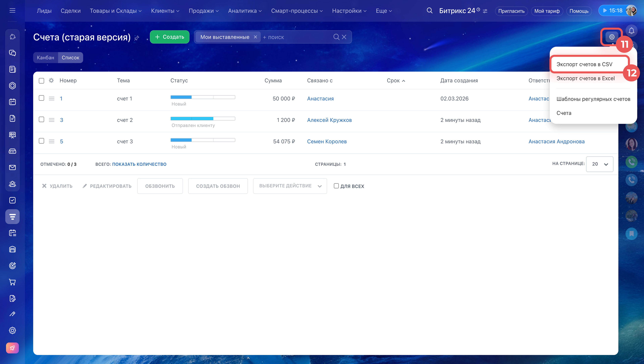
Task: Open grid column settings gear icon
Action: 51,80
